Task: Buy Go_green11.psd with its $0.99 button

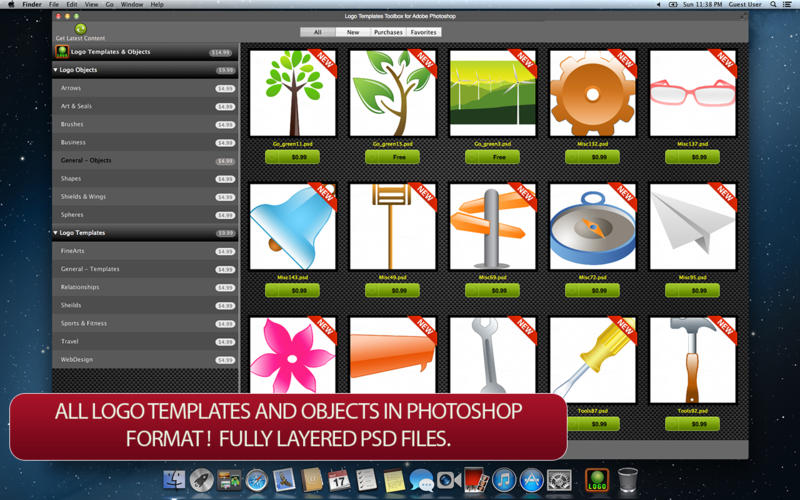Action: click(x=292, y=157)
